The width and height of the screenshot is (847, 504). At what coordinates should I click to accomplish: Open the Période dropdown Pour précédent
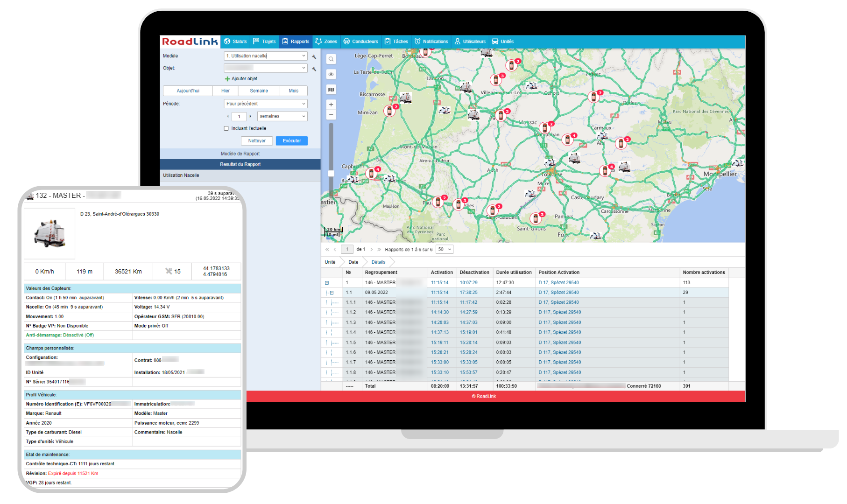[266, 104]
